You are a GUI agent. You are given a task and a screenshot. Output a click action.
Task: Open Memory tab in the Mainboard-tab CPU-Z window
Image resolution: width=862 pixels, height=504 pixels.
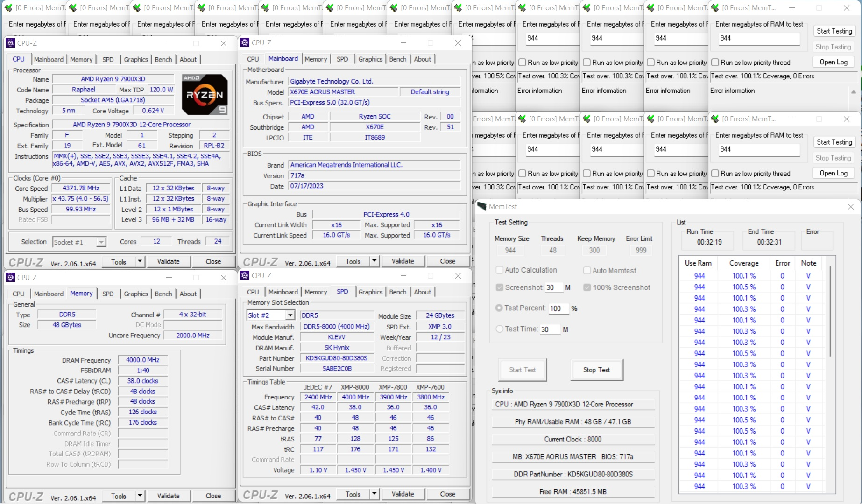[316, 59]
